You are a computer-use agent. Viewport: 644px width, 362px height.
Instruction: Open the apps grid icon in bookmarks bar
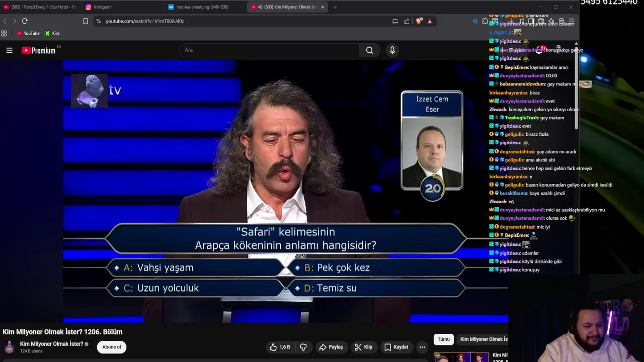pyautogui.click(x=4, y=33)
